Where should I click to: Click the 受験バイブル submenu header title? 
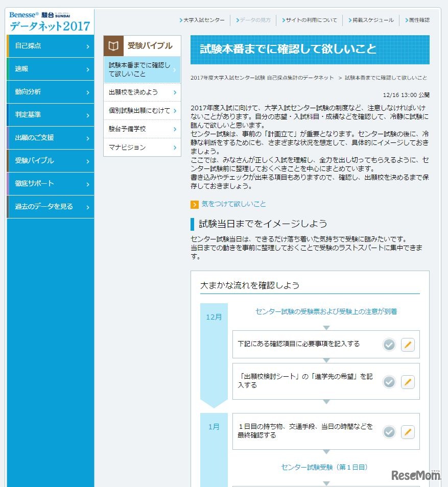coord(150,46)
